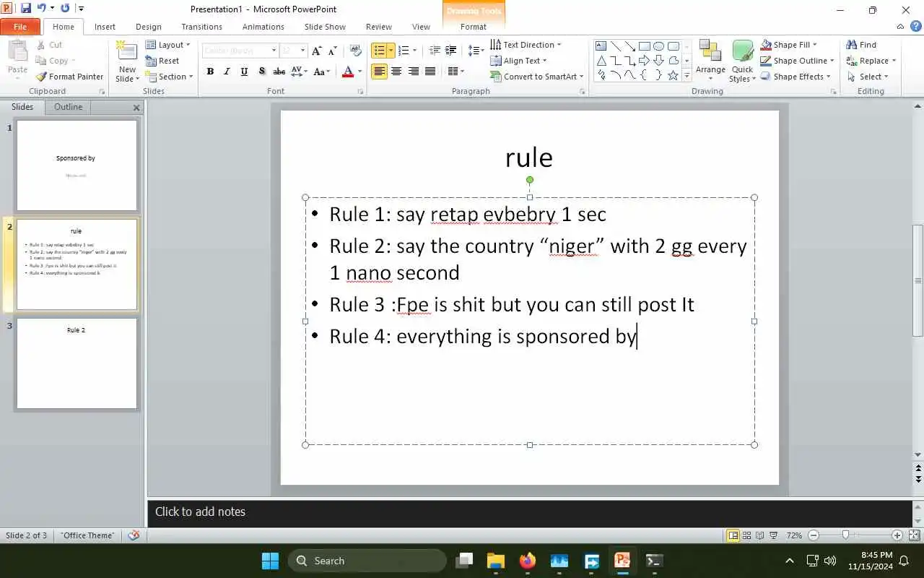Open the File tab
Viewport: 924px width, 578px height.
pos(20,27)
